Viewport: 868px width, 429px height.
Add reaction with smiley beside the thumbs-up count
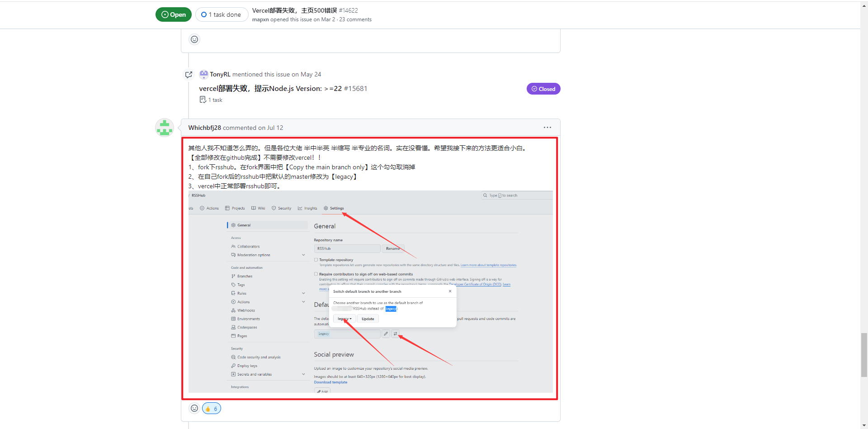tap(194, 408)
